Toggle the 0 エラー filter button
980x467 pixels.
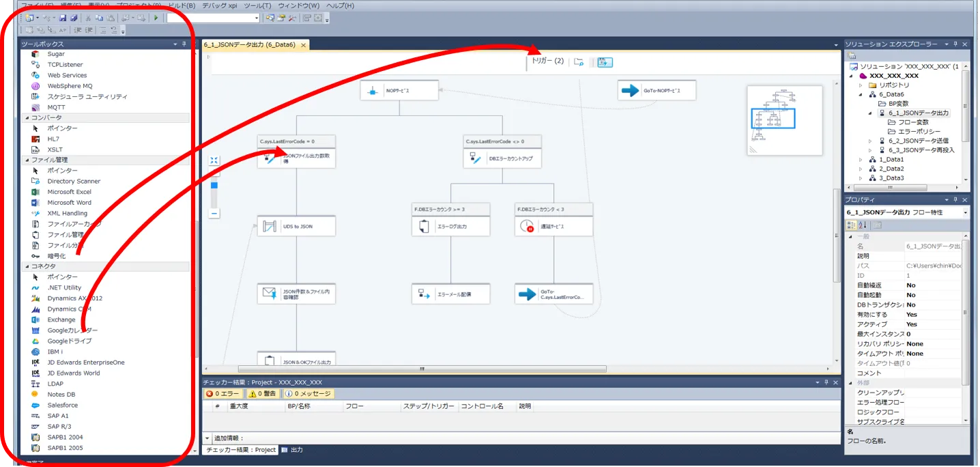(x=222, y=394)
